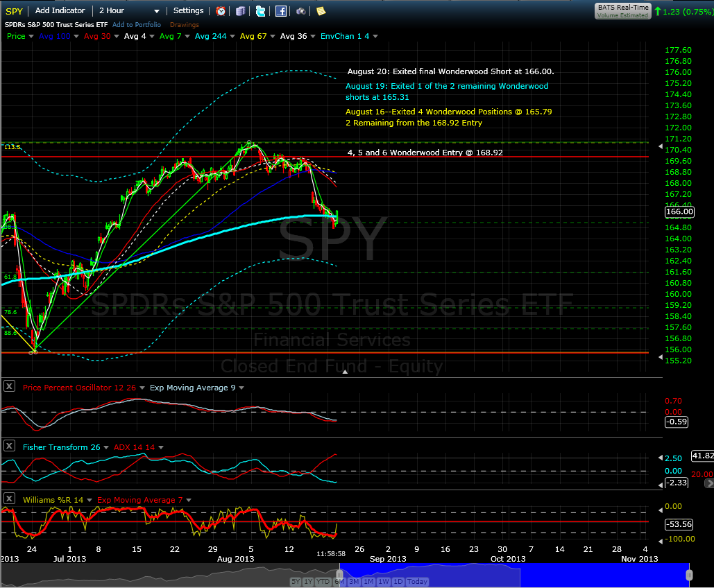Click Add to Portfolio link
This screenshot has width=714, height=588.
point(137,24)
